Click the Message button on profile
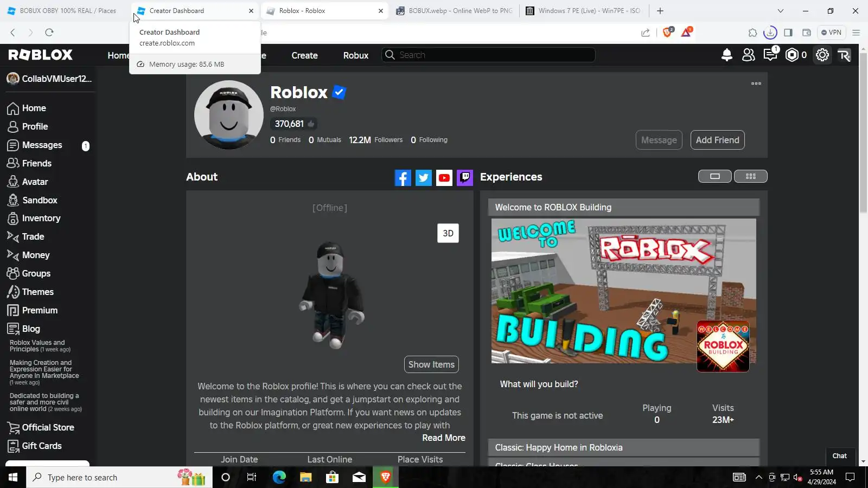The height and width of the screenshot is (488, 868). coord(659,140)
